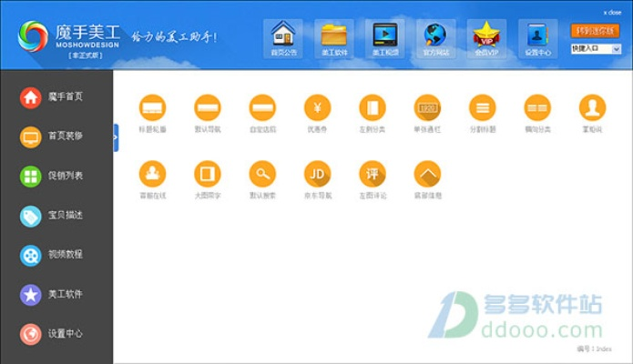This screenshot has width=633, height=364.
Task: Open the 单张通栏 1920 banner icon
Action: 427,108
